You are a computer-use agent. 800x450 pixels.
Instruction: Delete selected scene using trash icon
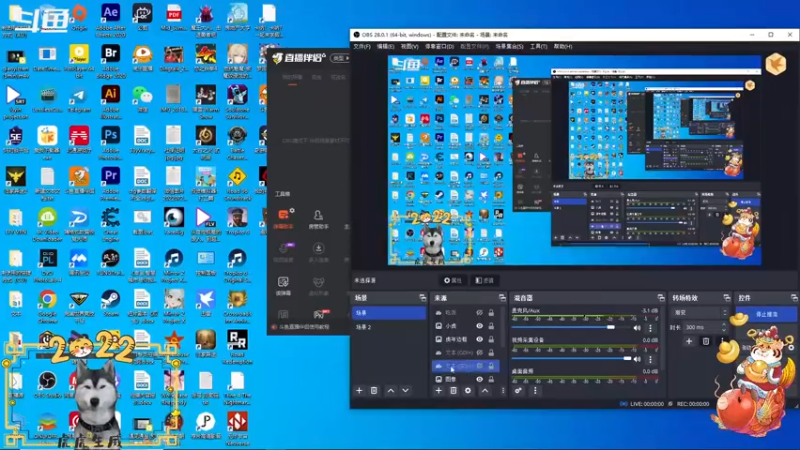point(374,391)
